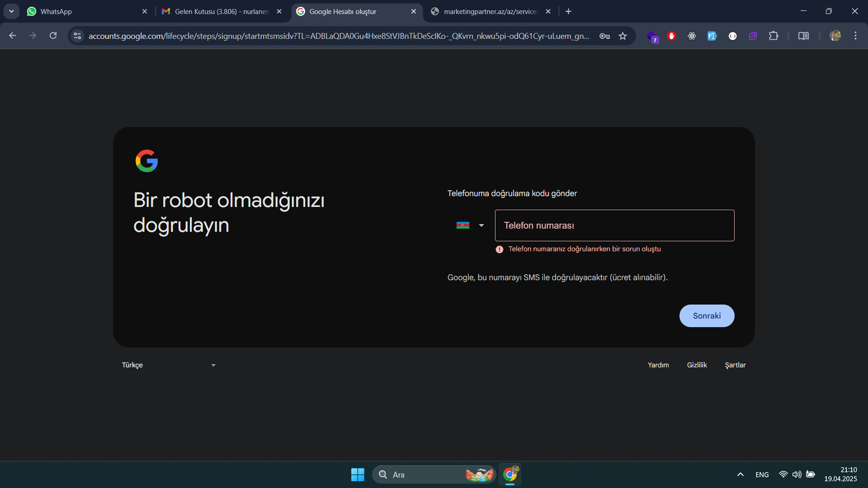The height and width of the screenshot is (488, 868).
Task: Open the password manager key icon
Action: pyautogui.click(x=604, y=36)
